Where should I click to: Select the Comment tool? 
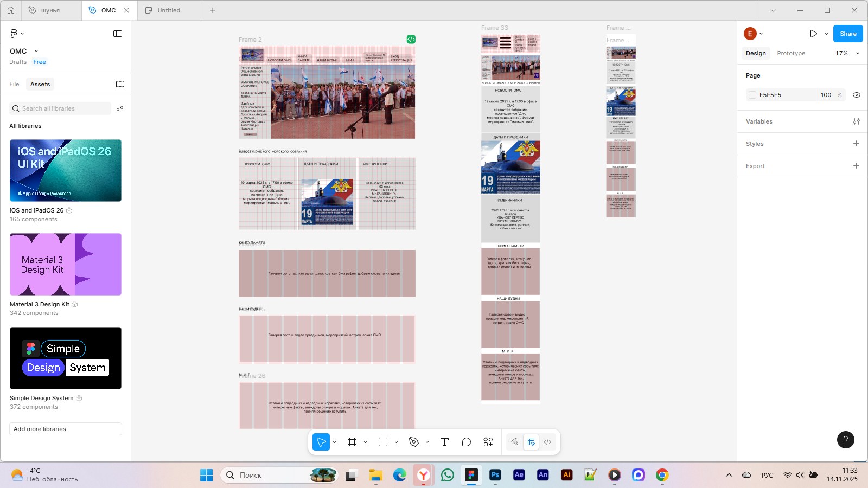click(466, 442)
